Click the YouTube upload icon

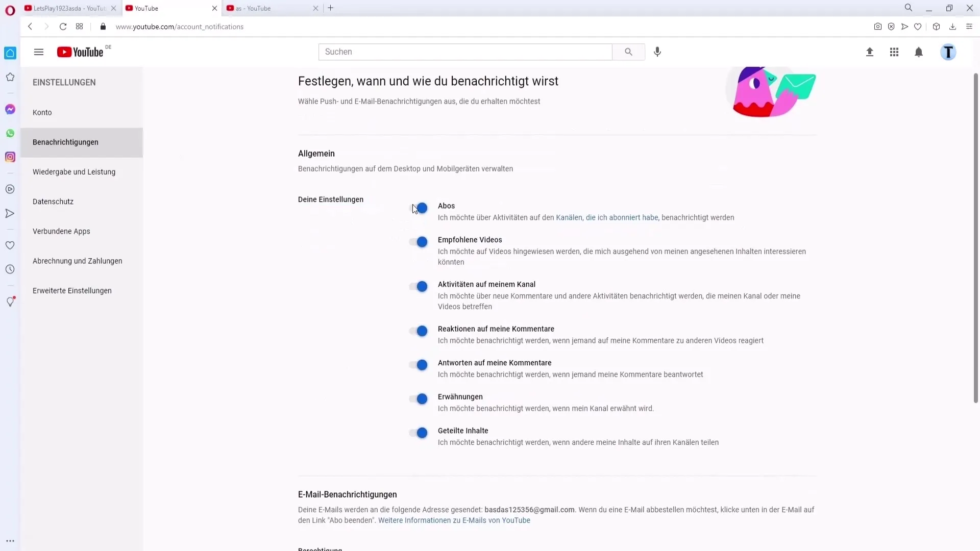(870, 52)
